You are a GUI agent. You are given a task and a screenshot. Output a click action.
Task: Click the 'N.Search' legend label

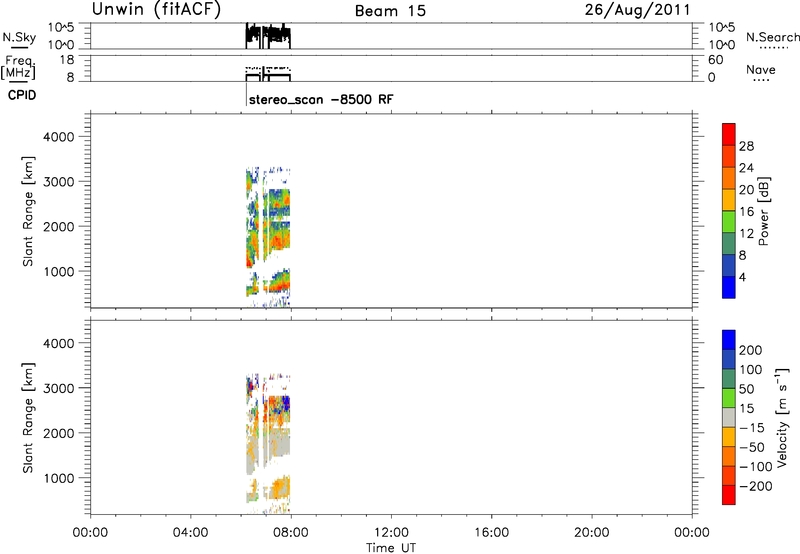pos(772,37)
